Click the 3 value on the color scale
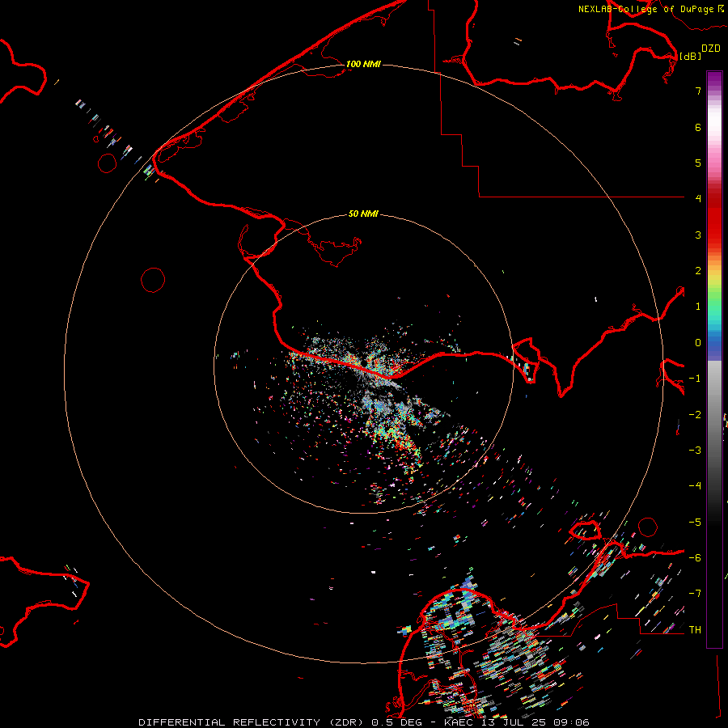 click(x=698, y=235)
